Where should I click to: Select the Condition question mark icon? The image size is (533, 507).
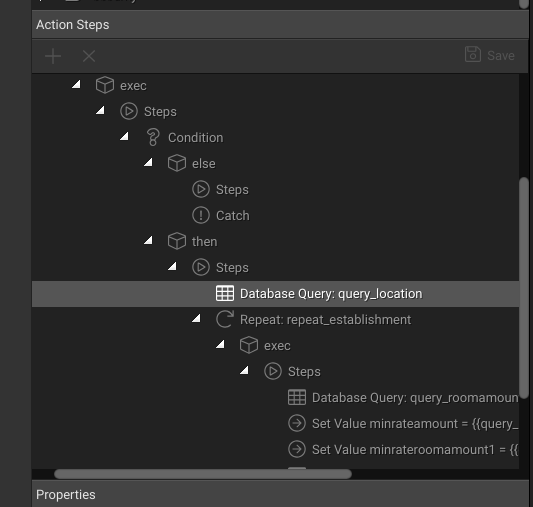tap(153, 138)
